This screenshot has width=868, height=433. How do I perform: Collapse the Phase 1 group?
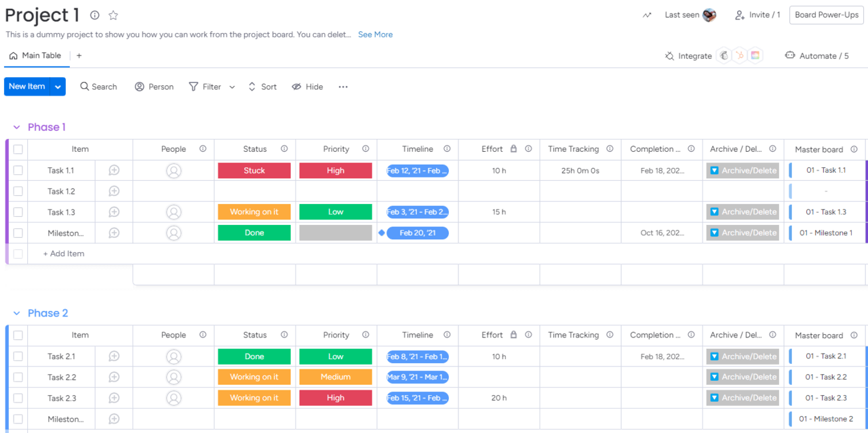pyautogui.click(x=17, y=127)
